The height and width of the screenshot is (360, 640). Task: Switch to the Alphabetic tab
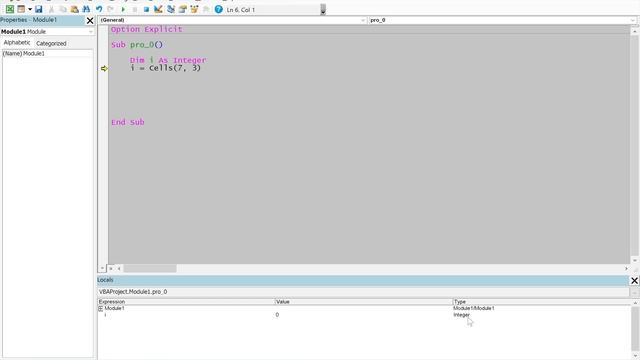(17, 42)
